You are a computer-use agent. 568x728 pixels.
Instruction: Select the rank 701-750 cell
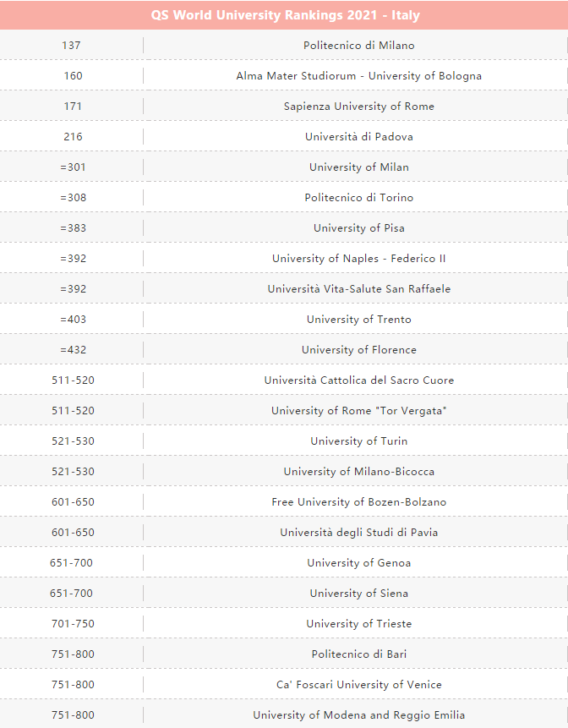pos(73,623)
